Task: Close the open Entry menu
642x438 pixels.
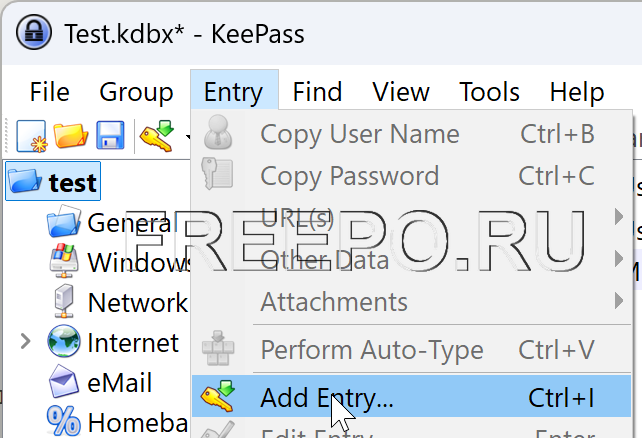Action: pos(234,90)
